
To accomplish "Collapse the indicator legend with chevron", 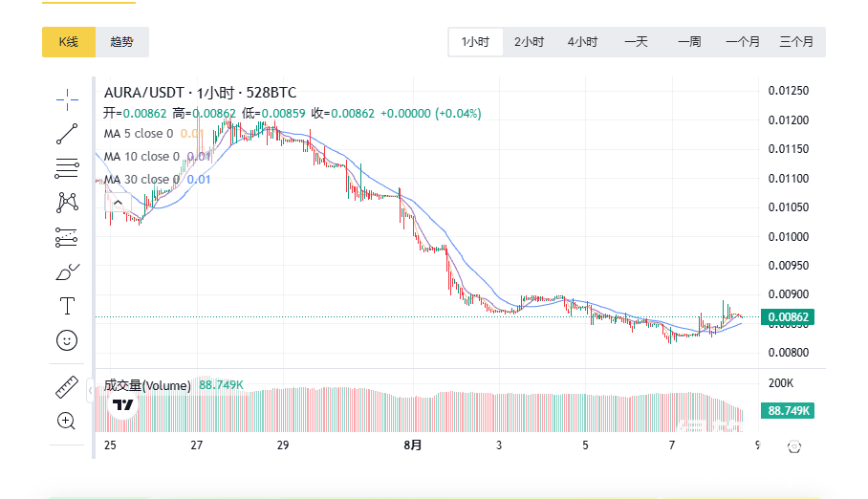I will point(119,203).
